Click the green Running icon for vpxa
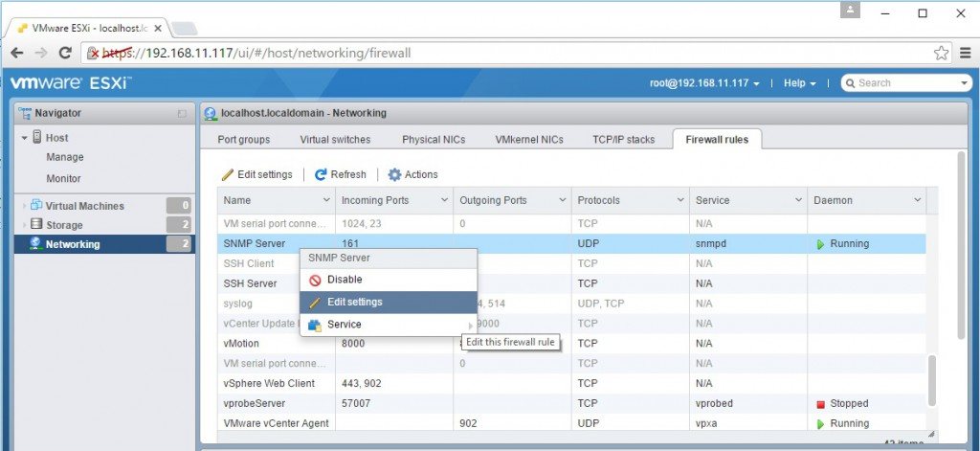This screenshot has width=980, height=451. (x=820, y=424)
